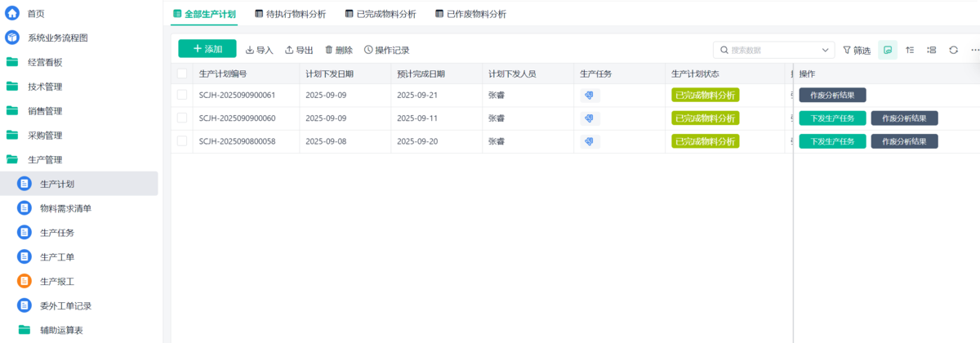The image size is (980, 343).
Task: Click the 销售管理 folder icon
Action: (12, 111)
